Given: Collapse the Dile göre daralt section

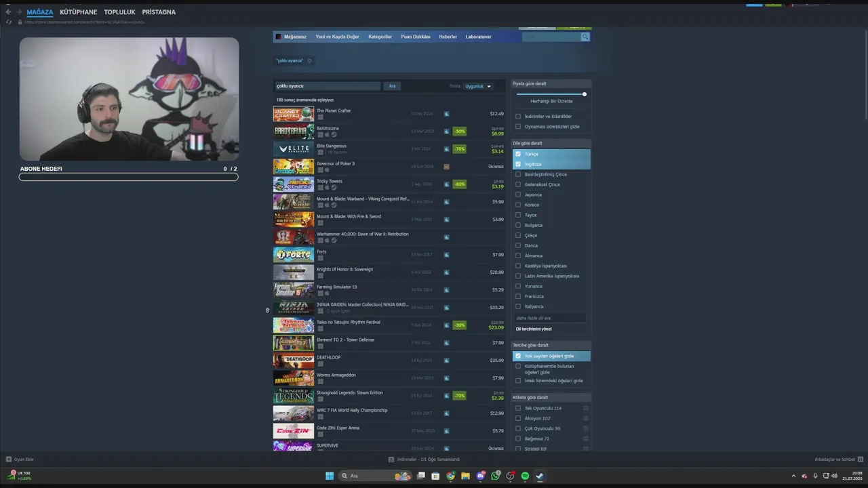Looking at the screenshot, I should pos(551,143).
